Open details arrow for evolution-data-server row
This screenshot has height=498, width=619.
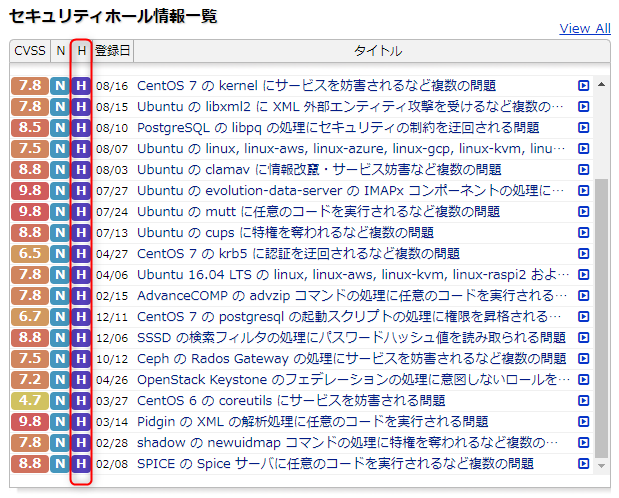click(583, 191)
